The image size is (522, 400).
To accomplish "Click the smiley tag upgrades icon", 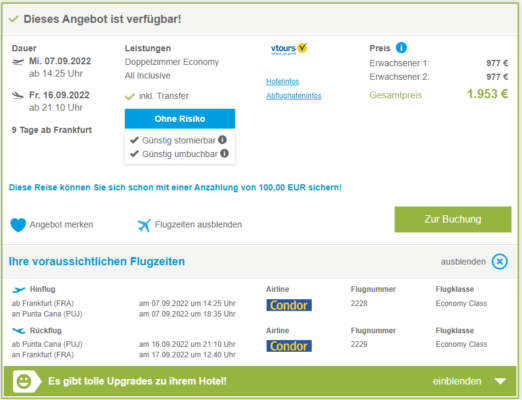I will point(27,381).
